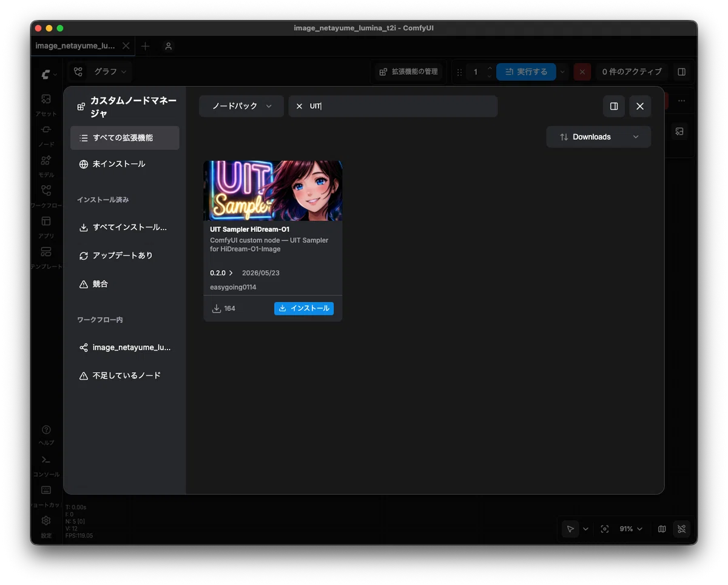This screenshot has width=728, height=585.
Task: Click the image_netayume_lu... workflow tab
Action: [75, 46]
